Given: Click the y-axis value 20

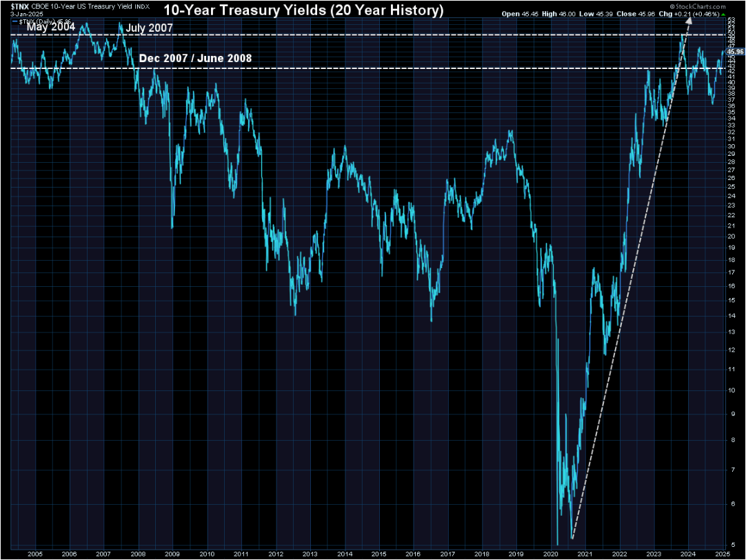Looking at the screenshot, I should [732, 237].
